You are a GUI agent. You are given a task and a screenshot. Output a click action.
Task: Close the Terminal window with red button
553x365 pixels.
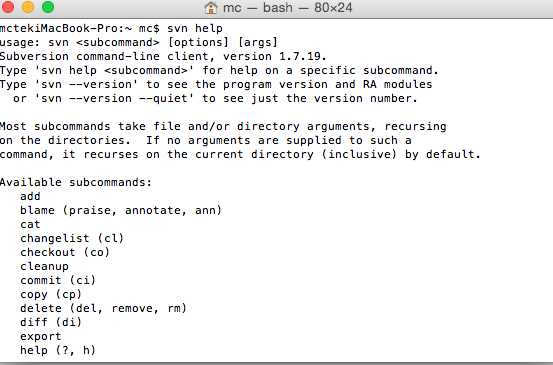point(8,7)
